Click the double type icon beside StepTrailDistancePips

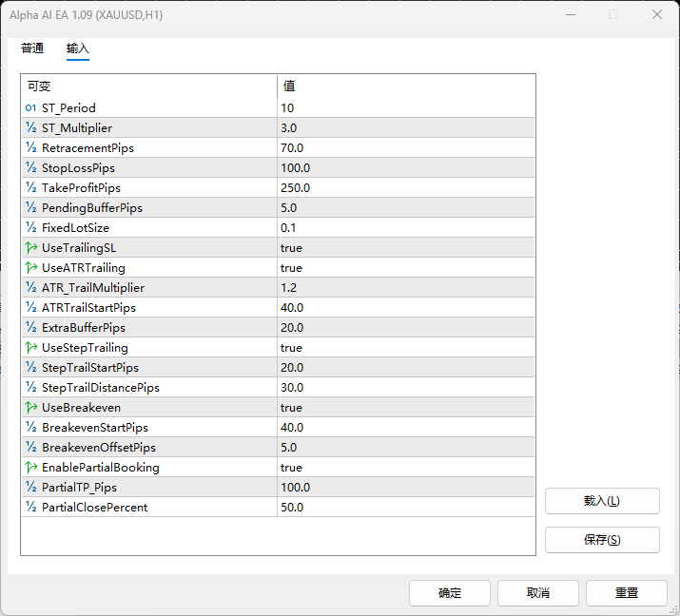point(30,387)
